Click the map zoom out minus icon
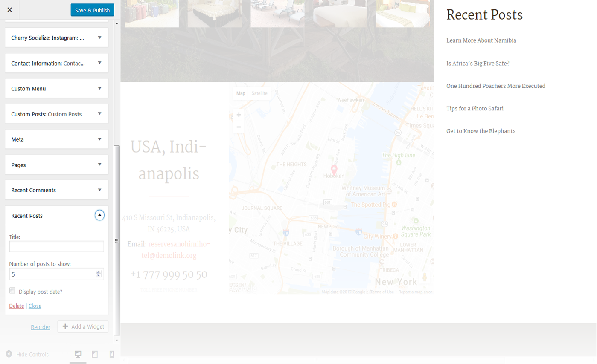The height and width of the screenshot is (364, 597). pos(239,127)
